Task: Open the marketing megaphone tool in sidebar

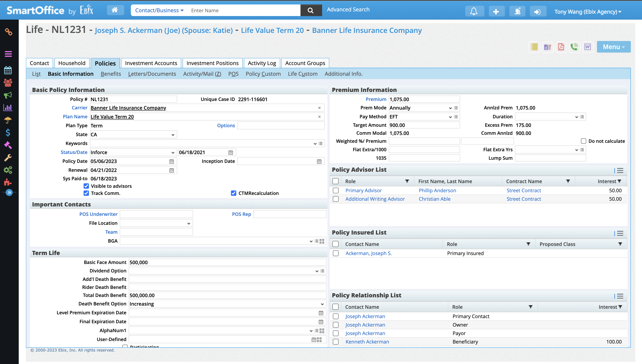Action: point(8,95)
